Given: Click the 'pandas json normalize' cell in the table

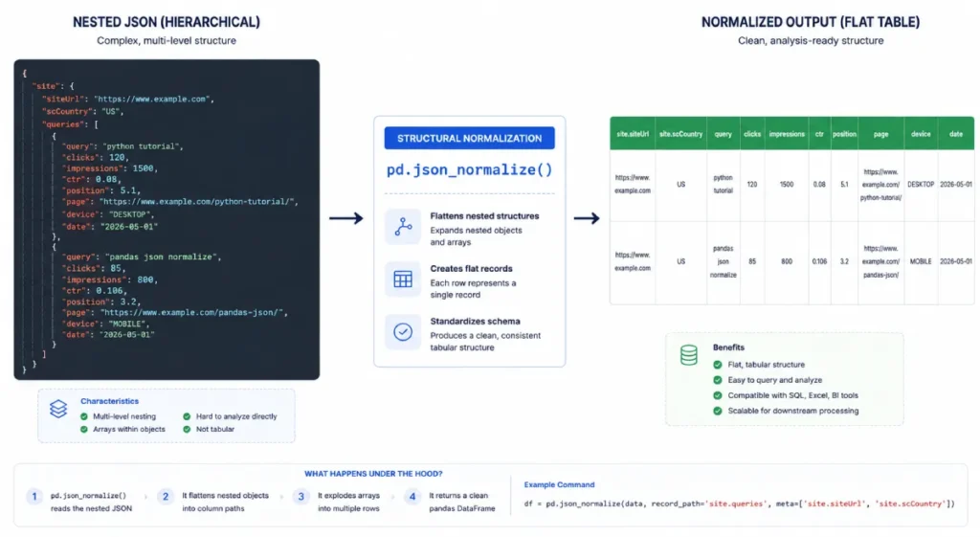Looking at the screenshot, I should pos(724,261).
